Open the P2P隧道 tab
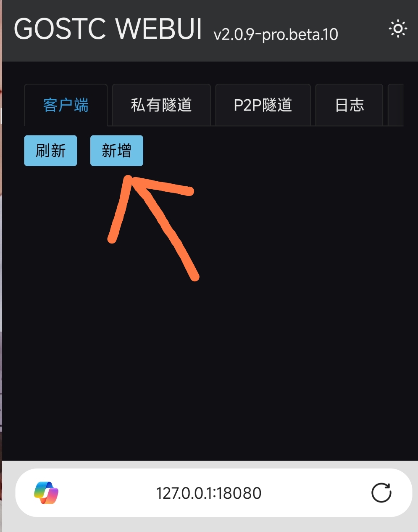418x532 pixels. 263,105
